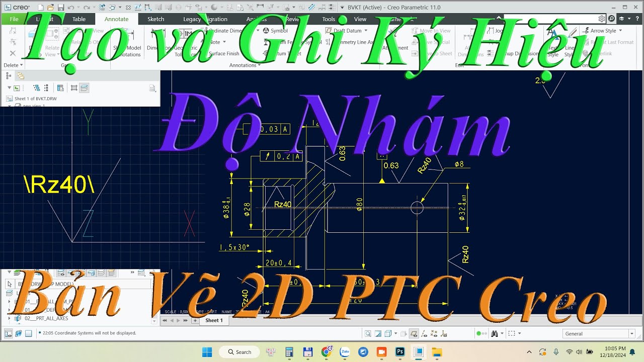Image resolution: width=644 pixels, height=362 pixels.
Task: Select the Layer Tree navigator tab icon
Action: pyautogui.click(x=21, y=75)
